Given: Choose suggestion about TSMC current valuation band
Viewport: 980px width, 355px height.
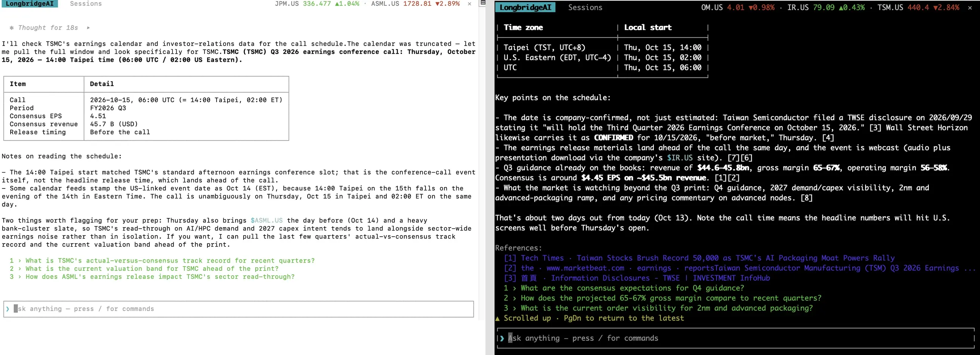Looking at the screenshot, I should (x=144, y=269).
